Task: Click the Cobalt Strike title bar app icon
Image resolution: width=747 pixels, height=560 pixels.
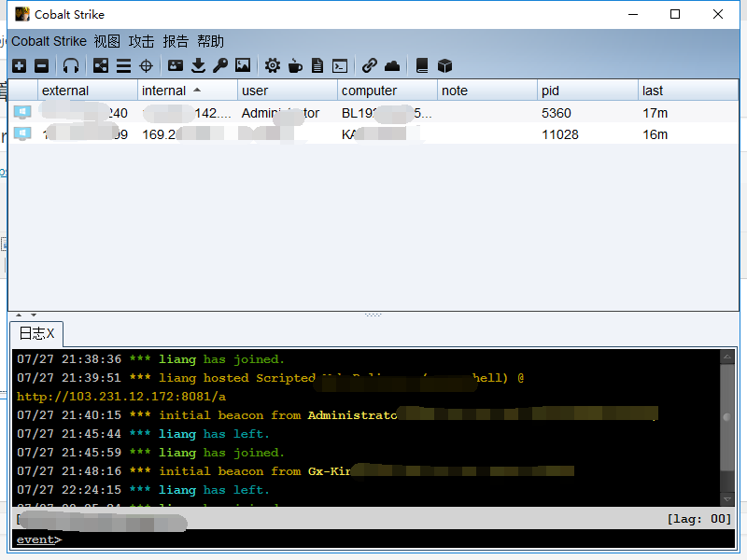Action: coord(21,14)
